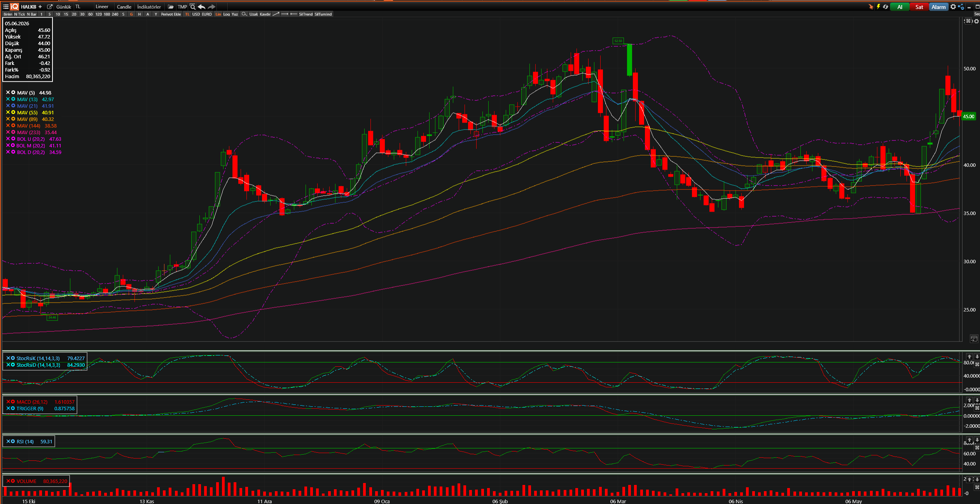Click the Uzak zoom-out button
Viewport: 980px width, 504px height.
[253, 14]
